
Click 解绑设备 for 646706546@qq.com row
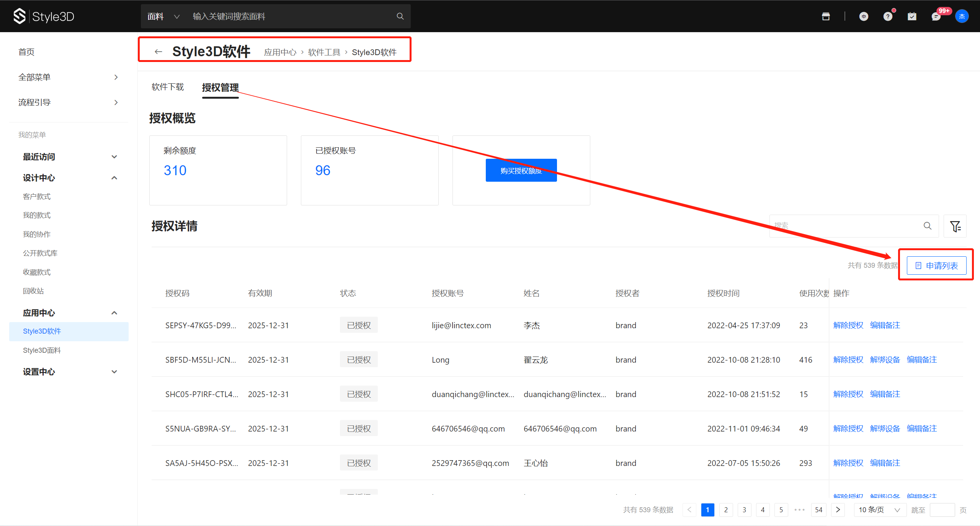click(885, 428)
